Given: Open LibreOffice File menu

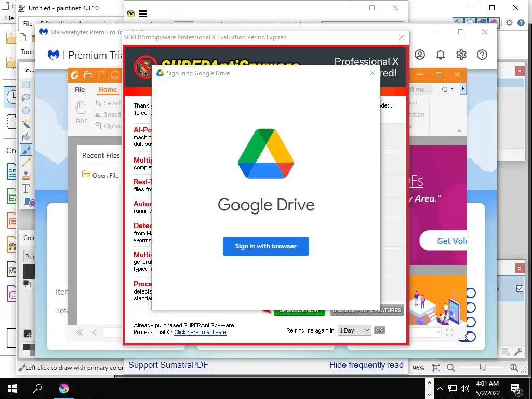Looking at the screenshot, I should click(9, 18).
